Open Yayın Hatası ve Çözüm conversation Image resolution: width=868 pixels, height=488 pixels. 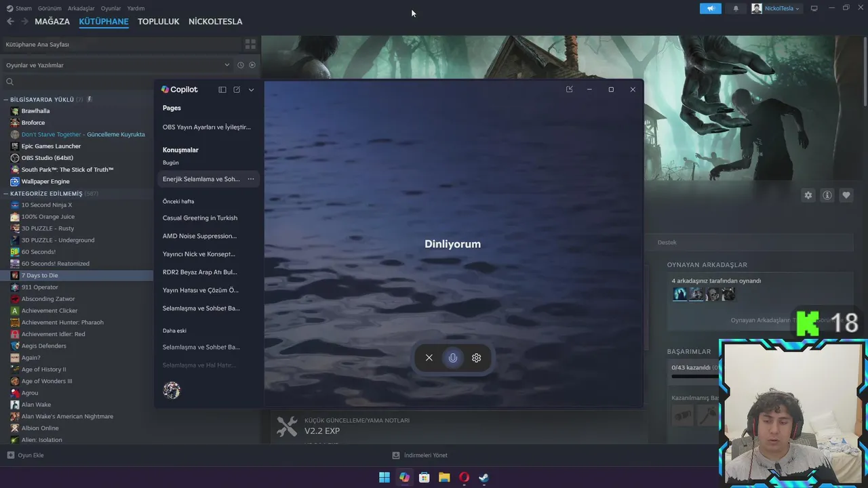(x=200, y=290)
